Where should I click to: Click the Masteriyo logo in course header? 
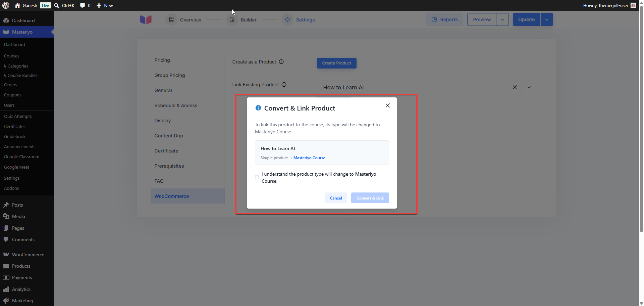(x=146, y=20)
